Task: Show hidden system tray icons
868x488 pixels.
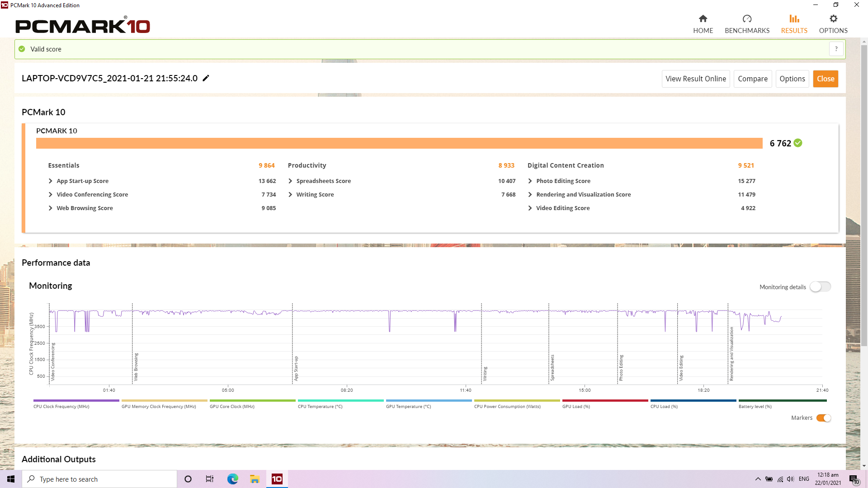Action: coord(758,479)
